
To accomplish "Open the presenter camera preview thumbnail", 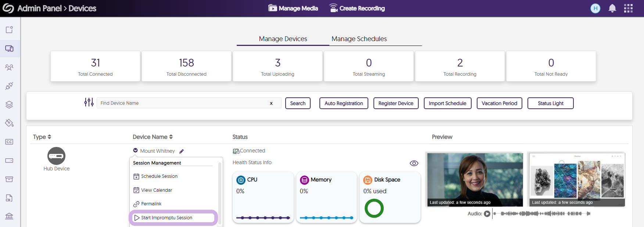I will tap(475, 179).
